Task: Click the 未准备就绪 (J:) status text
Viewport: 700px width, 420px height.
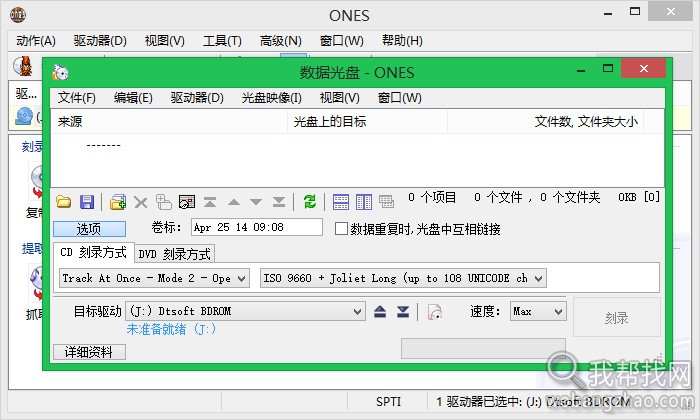Action: point(171,329)
